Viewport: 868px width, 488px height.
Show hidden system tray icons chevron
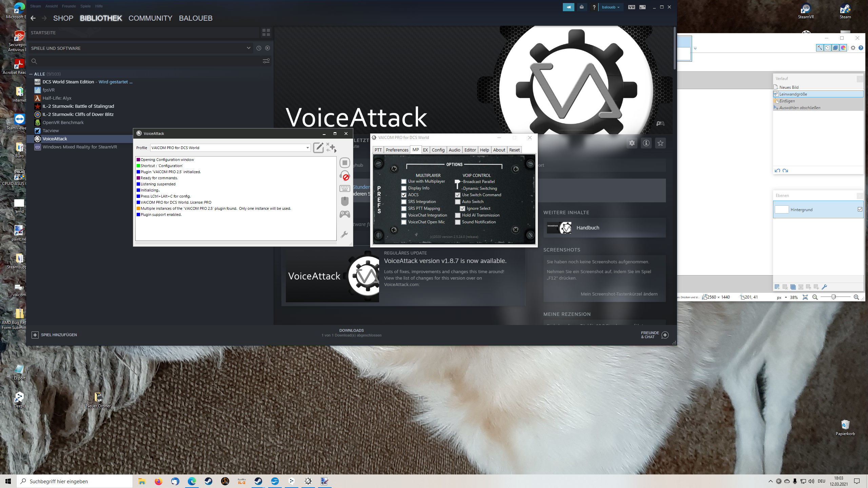[770, 481]
